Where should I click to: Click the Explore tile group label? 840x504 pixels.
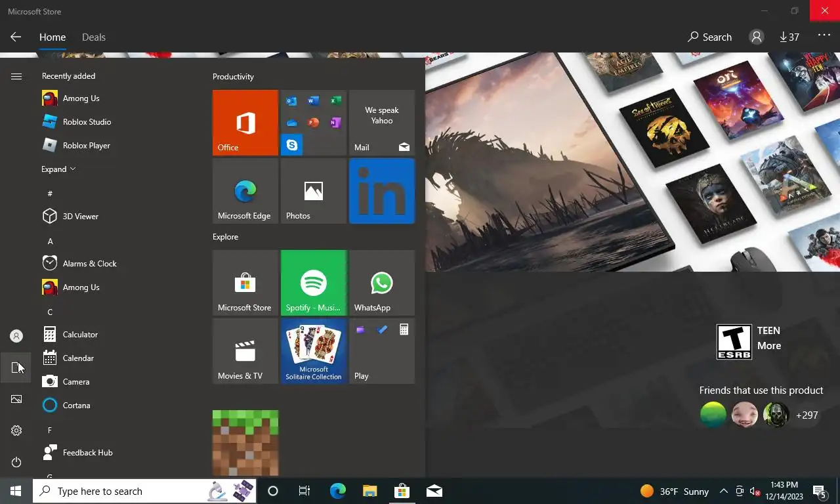(x=225, y=237)
